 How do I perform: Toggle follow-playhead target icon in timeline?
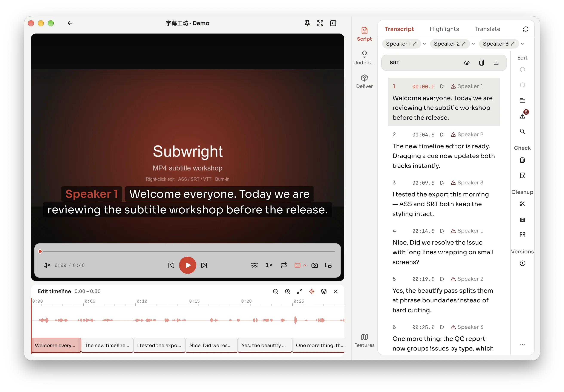311,291
